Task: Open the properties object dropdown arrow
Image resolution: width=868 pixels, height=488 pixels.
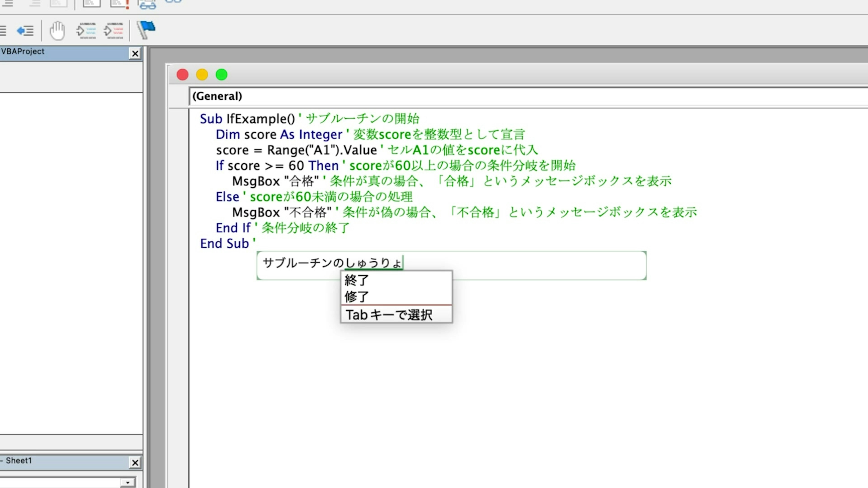Action: coord(128,483)
